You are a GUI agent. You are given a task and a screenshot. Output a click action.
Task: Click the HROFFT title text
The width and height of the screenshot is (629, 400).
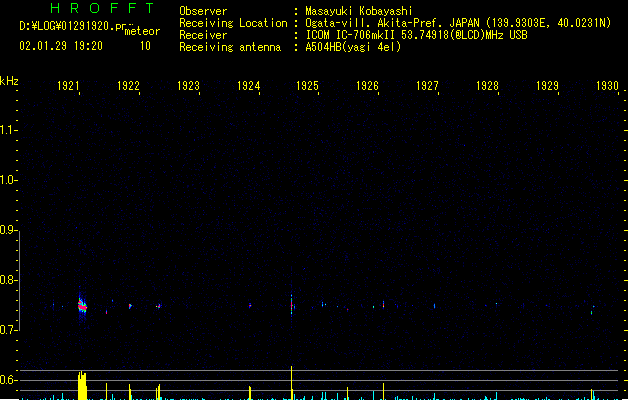pyautogui.click(x=102, y=8)
